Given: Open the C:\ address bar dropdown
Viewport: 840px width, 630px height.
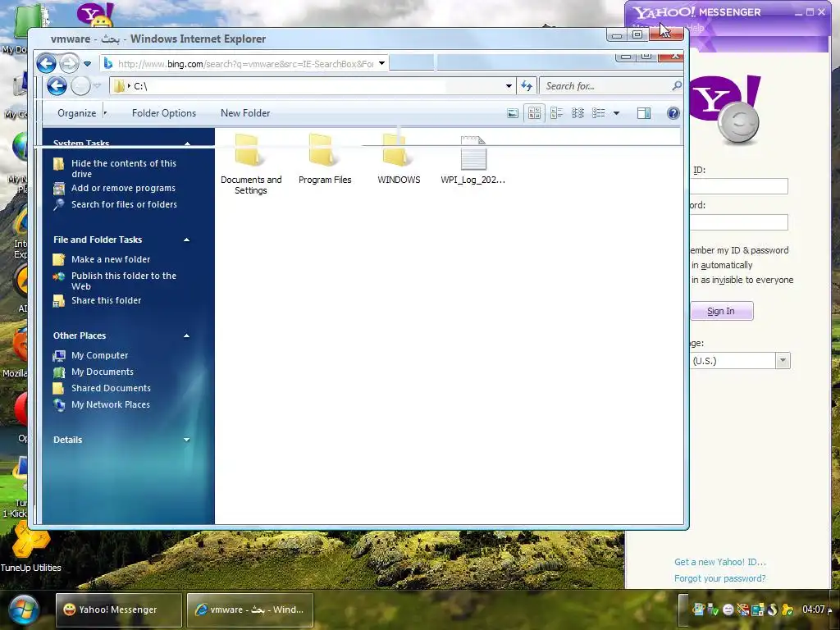Looking at the screenshot, I should pyautogui.click(x=509, y=85).
